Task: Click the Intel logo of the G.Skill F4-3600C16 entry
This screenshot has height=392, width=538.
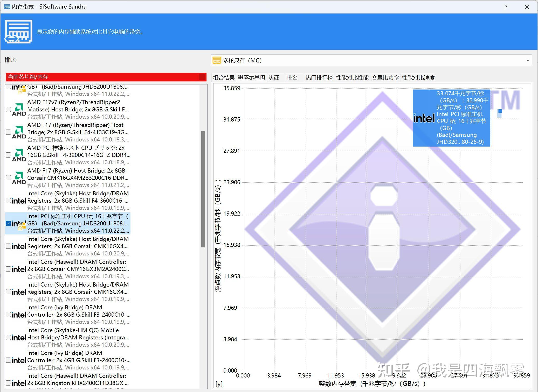Action: coord(19,201)
